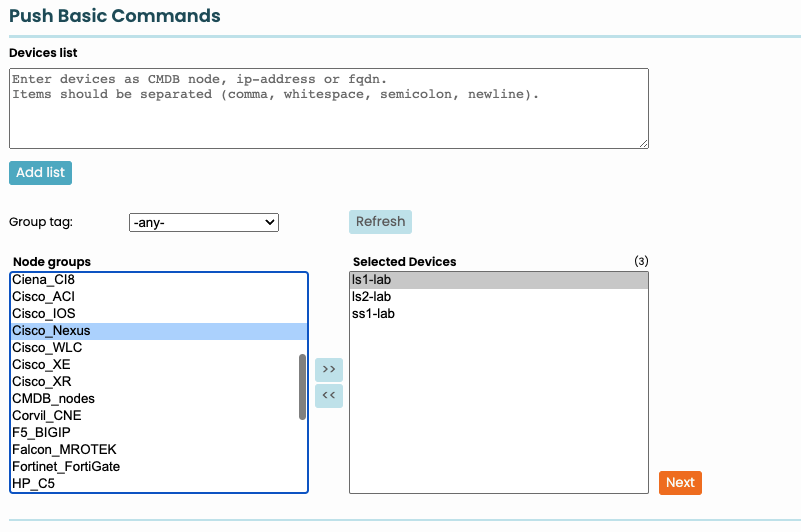This screenshot has height=532, width=801.
Task: Click into the Devices list text area
Action: point(329,108)
